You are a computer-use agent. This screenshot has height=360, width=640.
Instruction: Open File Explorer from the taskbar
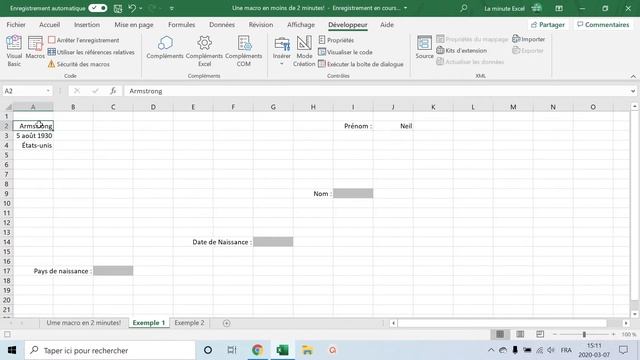point(307,350)
